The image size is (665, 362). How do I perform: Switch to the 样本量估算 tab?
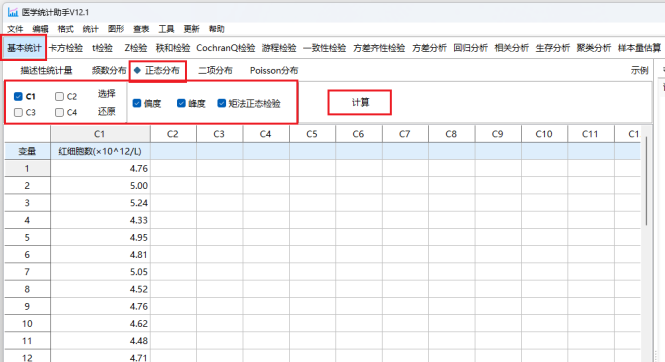(639, 48)
